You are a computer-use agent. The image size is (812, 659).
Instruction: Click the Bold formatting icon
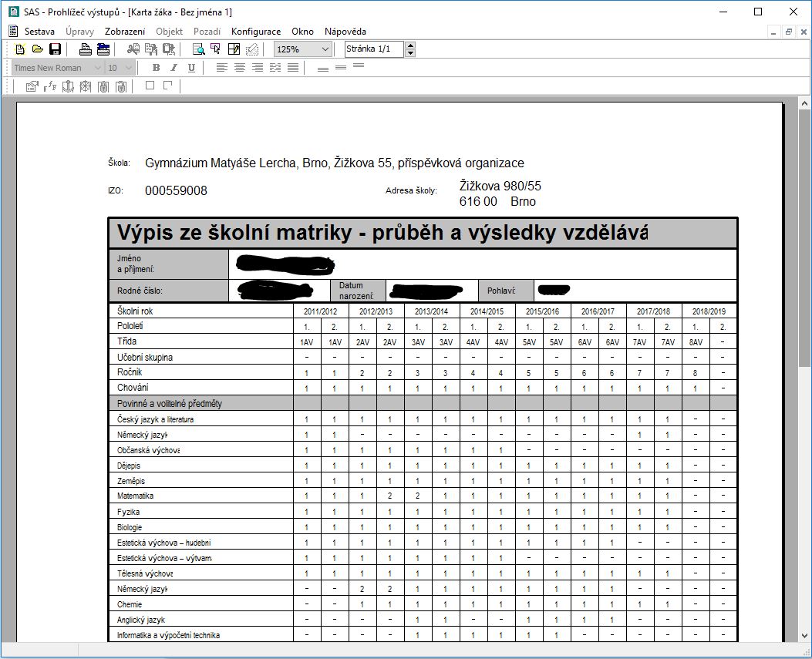156,68
